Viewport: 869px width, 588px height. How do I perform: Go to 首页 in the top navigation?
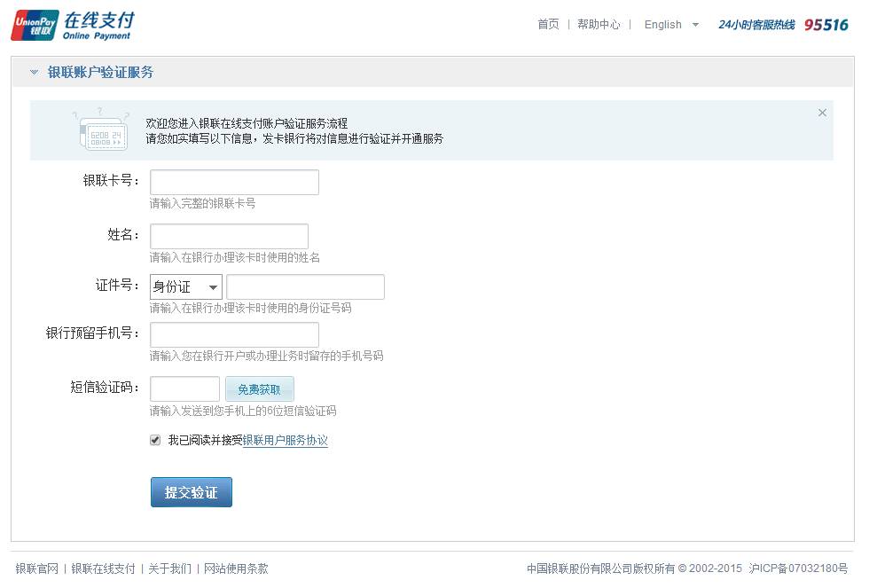click(x=548, y=25)
